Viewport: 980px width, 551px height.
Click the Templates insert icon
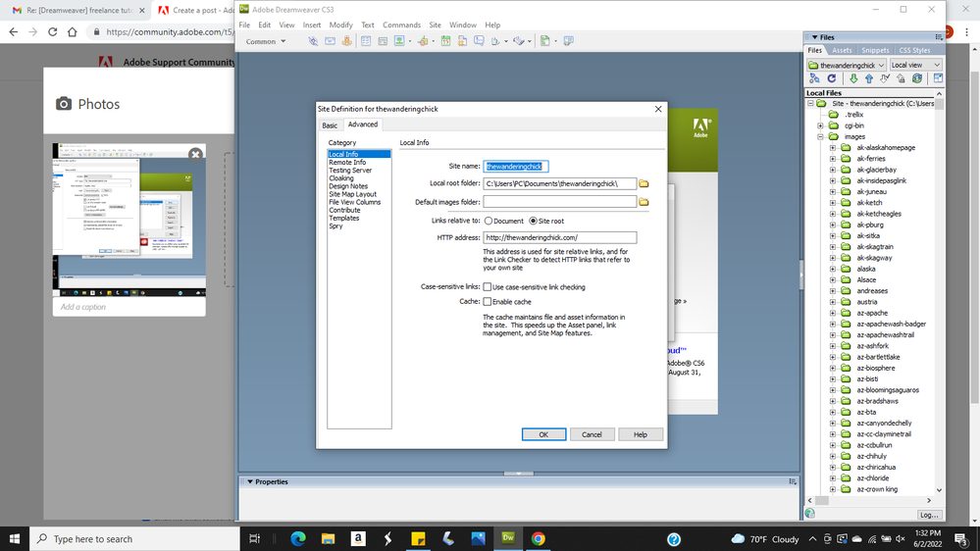(545, 41)
